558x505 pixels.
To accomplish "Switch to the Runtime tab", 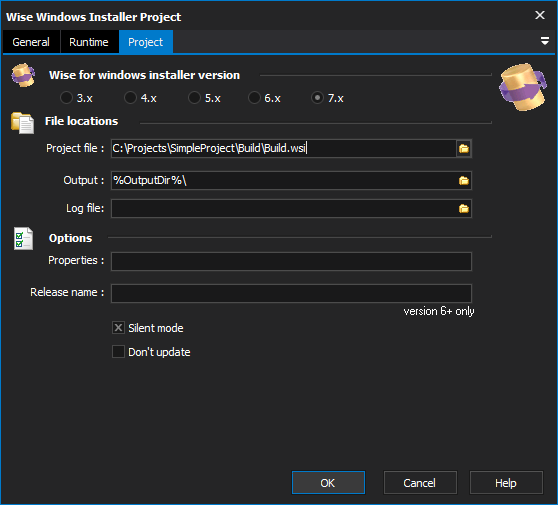I will (x=89, y=42).
